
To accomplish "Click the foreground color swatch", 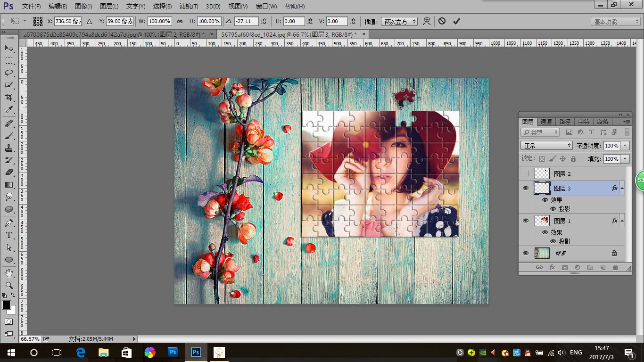I will click(x=7, y=305).
